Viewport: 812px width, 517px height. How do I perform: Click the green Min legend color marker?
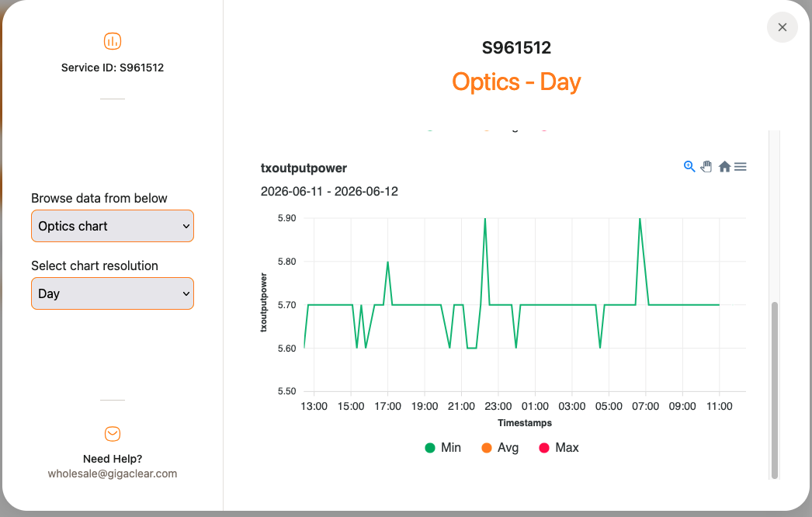430,448
